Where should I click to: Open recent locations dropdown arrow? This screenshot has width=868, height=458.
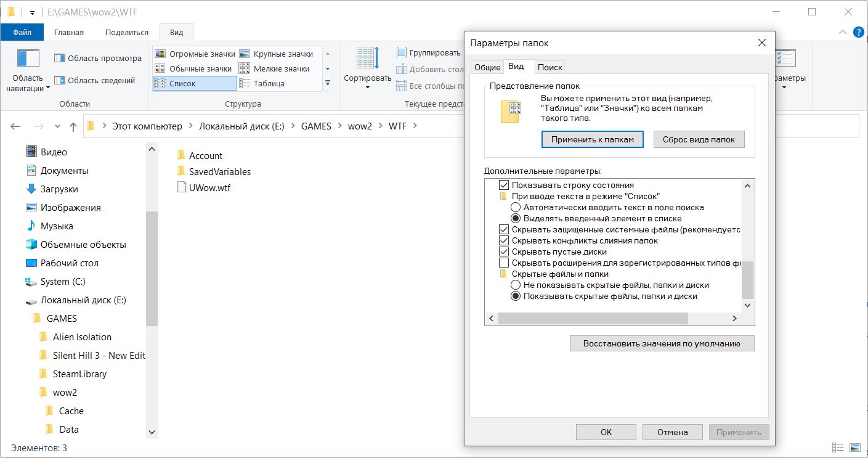[57, 126]
